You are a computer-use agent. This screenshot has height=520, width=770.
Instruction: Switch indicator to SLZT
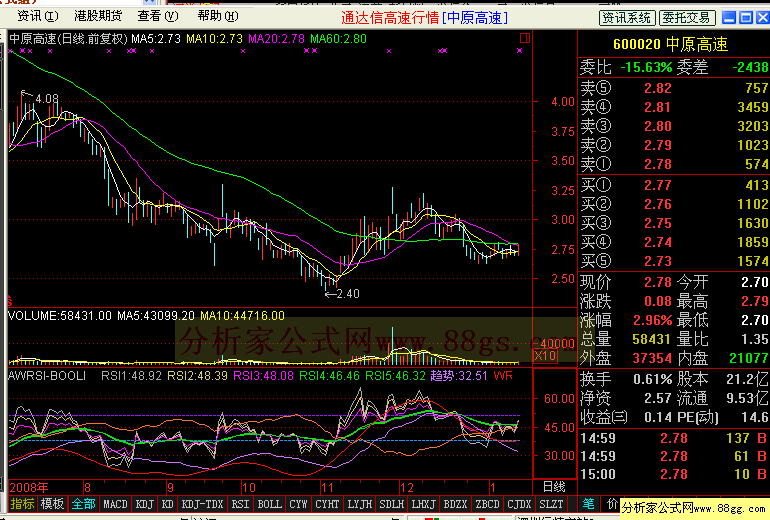tap(551, 504)
